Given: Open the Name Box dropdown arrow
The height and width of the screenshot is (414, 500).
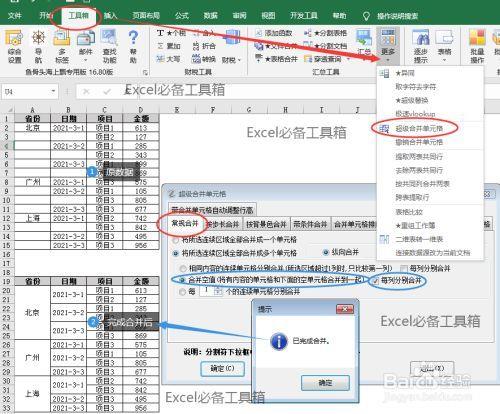Looking at the screenshot, I should point(53,91).
